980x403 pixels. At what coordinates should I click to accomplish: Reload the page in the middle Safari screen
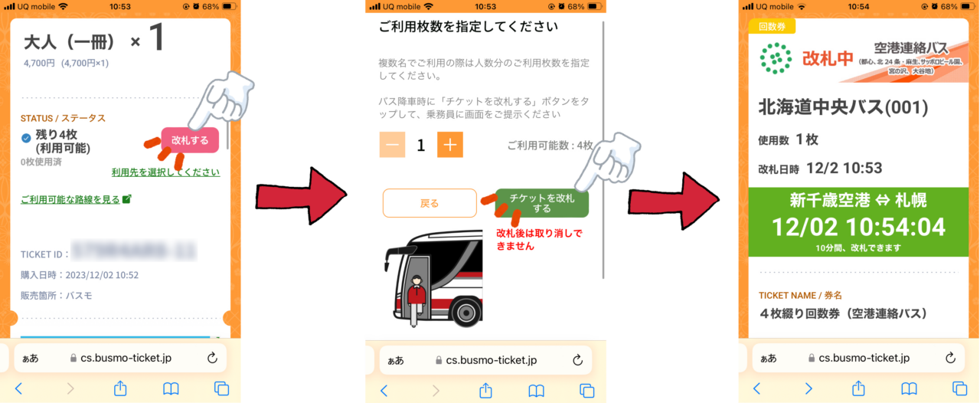tap(578, 360)
